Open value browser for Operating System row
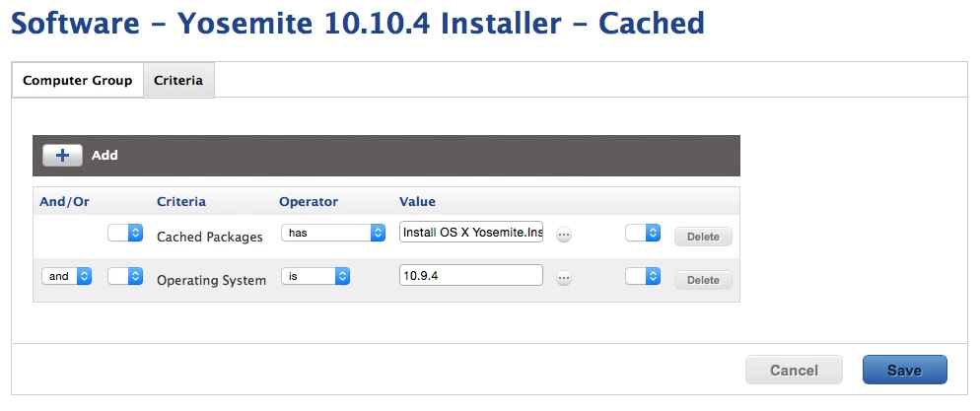 pyautogui.click(x=564, y=279)
